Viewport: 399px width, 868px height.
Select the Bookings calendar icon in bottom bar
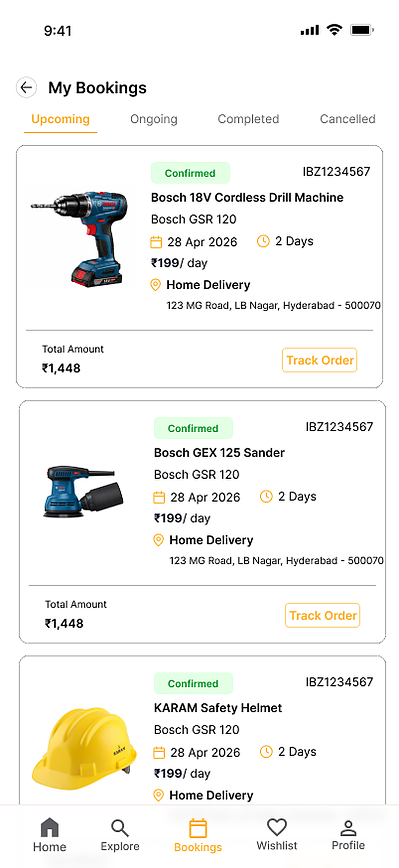(198, 828)
